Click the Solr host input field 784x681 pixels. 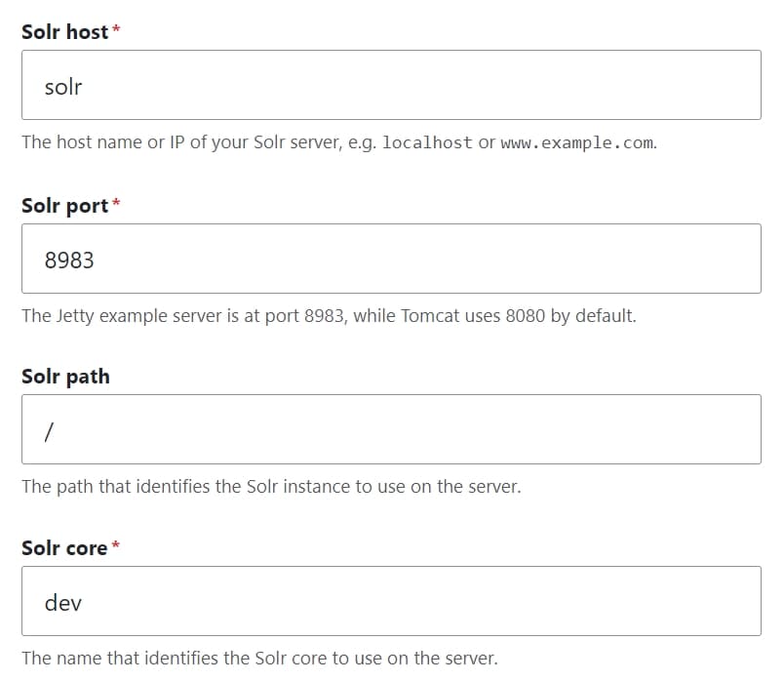(390, 86)
